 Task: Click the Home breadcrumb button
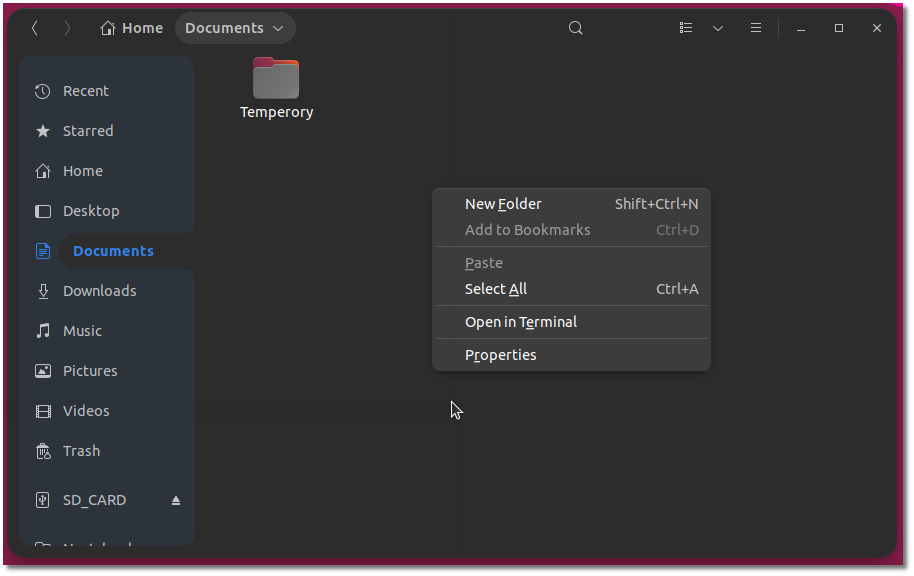tap(132, 28)
